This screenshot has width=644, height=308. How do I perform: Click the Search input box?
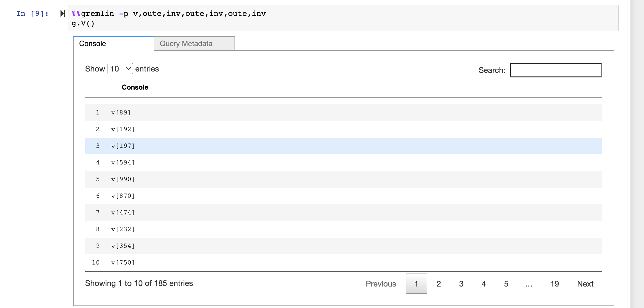(x=555, y=70)
